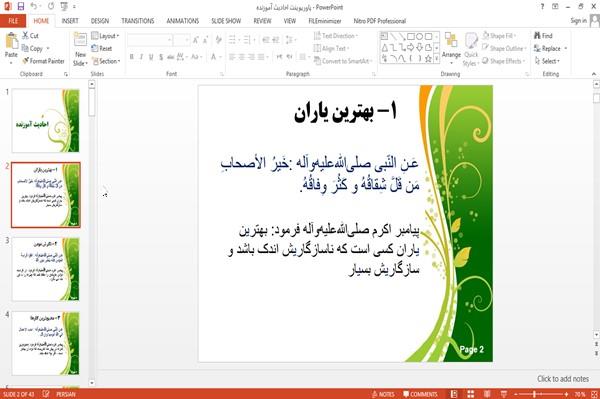Open the Layout dropdown
Image resolution: width=600 pixels, height=399 pixels.
pyautogui.click(x=105, y=36)
